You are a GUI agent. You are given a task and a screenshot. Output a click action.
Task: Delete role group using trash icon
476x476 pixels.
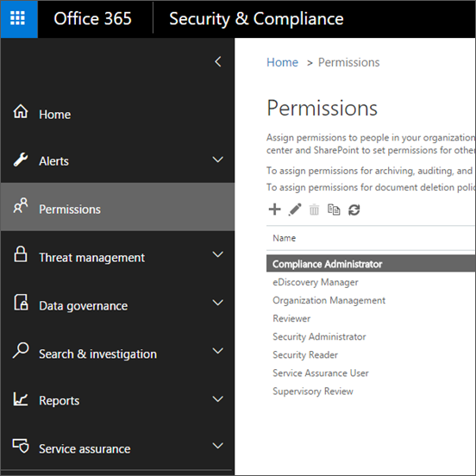pyautogui.click(x=314, y=210)
